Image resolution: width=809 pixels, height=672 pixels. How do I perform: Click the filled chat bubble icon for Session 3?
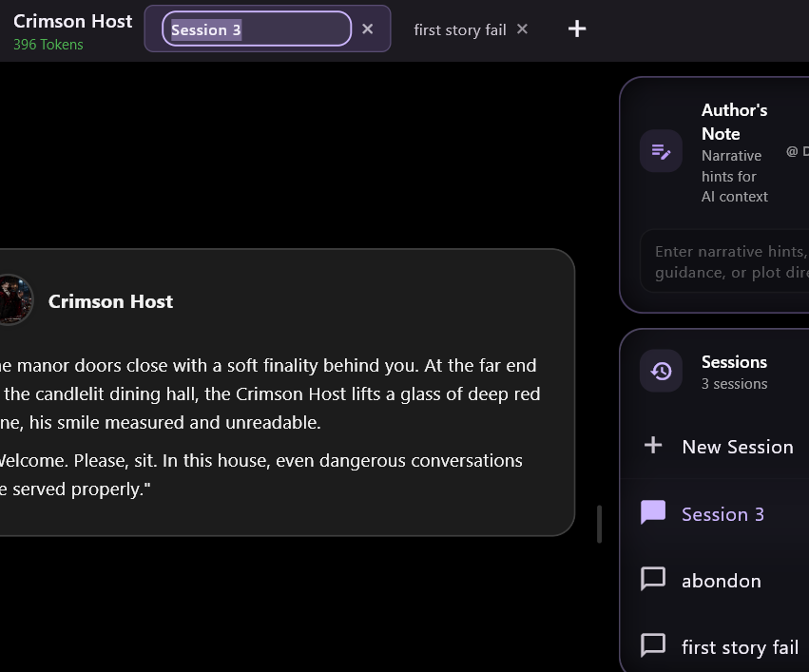click(x=653, y=512)
